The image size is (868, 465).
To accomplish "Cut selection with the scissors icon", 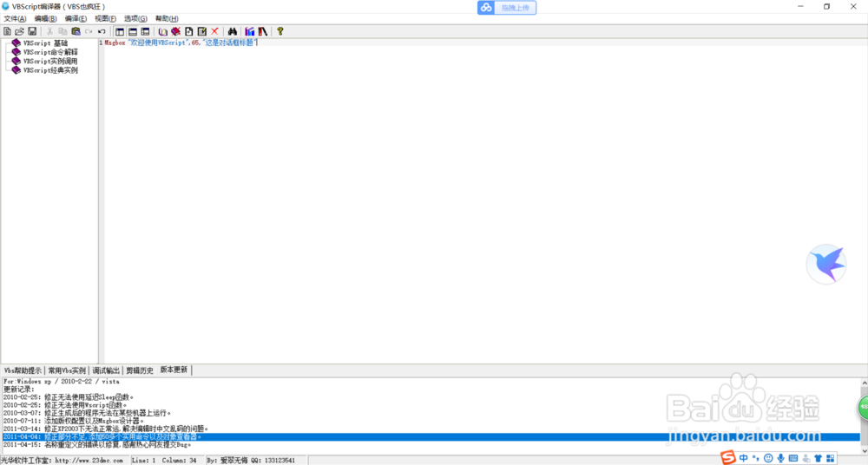I will (x=49, y=31).
